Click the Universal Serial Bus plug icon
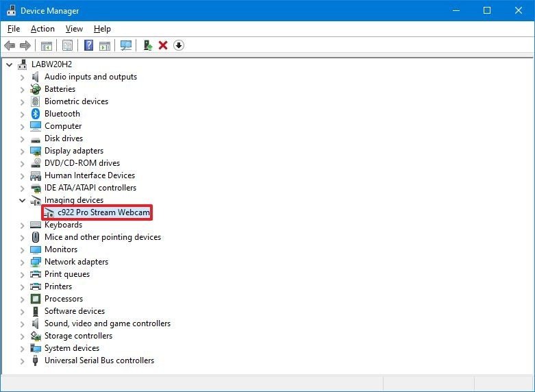The height and width of the screenshot is (392, 535). [x=35, y=360]
